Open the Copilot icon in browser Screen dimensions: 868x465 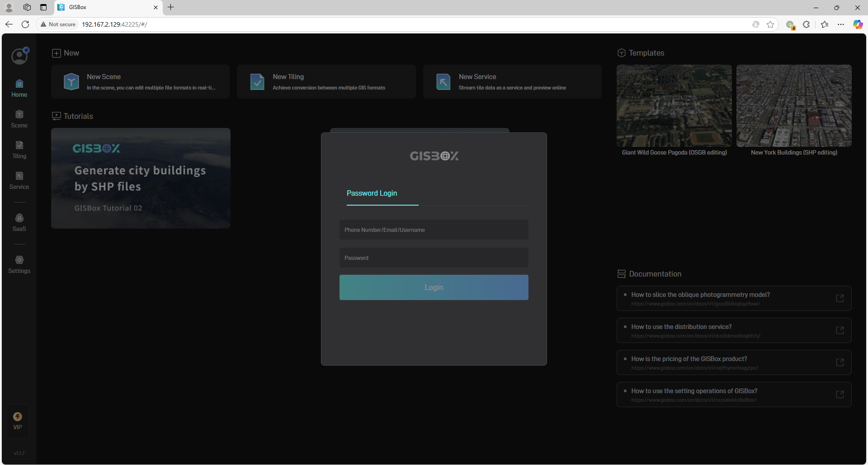click(858, 24)
